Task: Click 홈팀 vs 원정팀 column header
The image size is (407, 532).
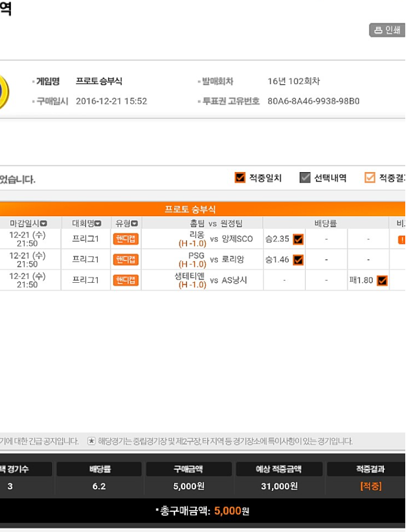Action: [x=216, y=223]
